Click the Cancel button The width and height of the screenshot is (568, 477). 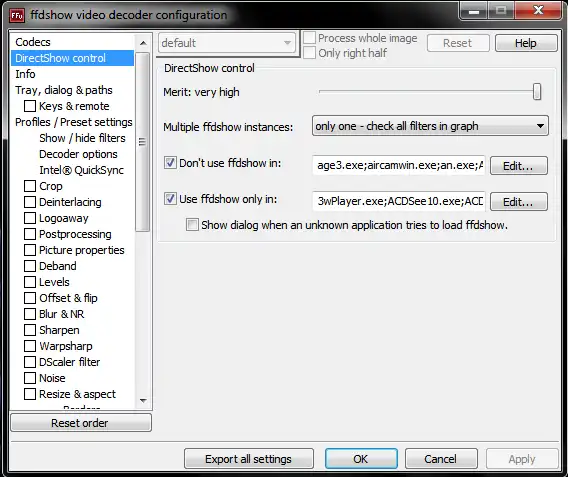(x=441, y=459)
